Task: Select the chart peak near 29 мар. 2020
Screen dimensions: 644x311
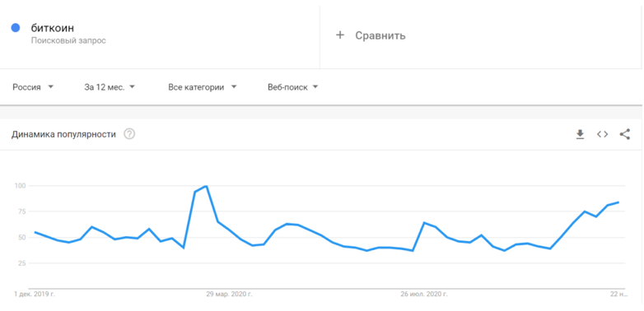Action: pos(206,186)
